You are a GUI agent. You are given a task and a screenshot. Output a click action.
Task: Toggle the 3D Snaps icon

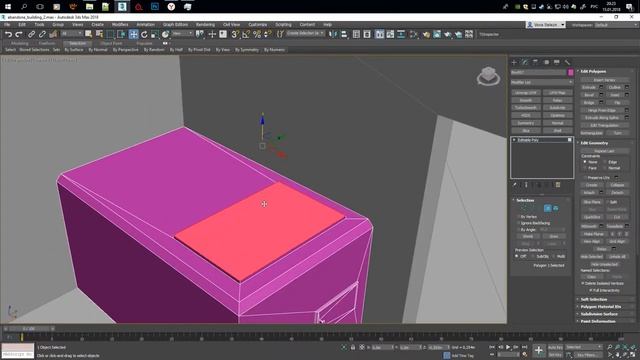pyautogui.click(x=235, y=35)
